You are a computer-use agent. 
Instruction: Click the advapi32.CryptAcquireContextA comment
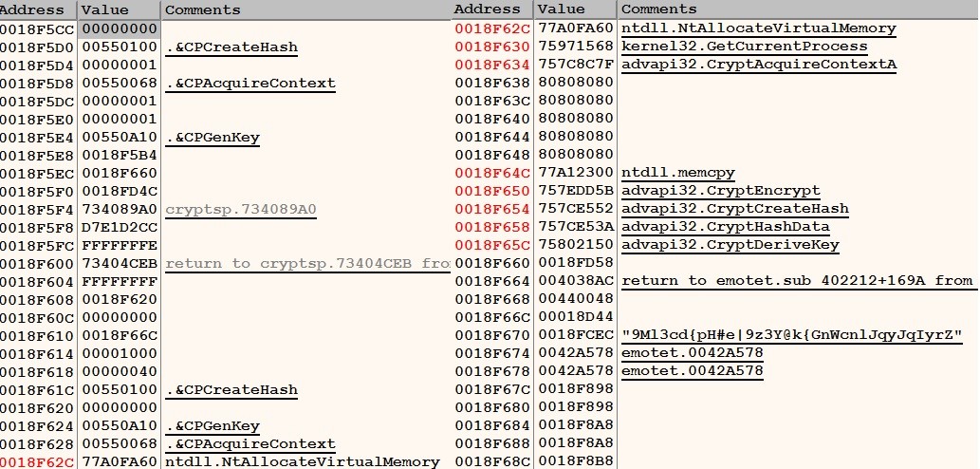[759, 65]
